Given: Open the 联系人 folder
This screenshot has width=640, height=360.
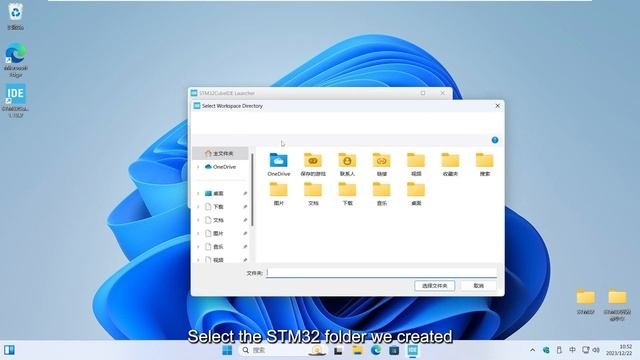Looking at the screenshot, I should pyautogui.click(x=347, y=164).
